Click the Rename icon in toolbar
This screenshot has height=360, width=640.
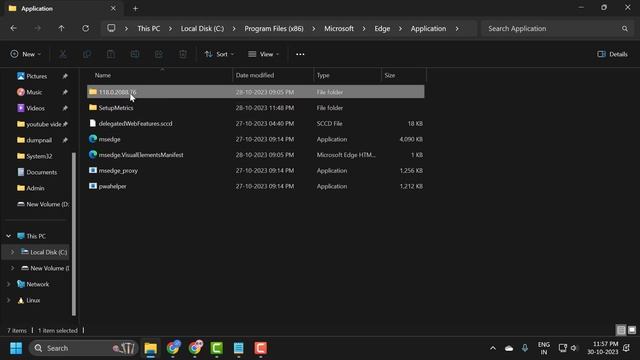point(135,54)
